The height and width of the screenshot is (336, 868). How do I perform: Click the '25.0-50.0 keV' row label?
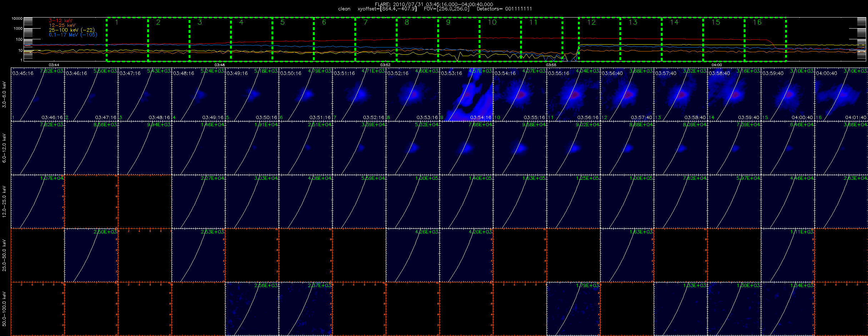(x=4, y=255)
